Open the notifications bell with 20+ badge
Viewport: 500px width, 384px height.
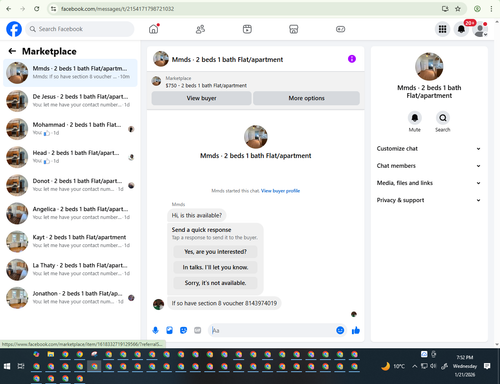[x=461, y=29]
